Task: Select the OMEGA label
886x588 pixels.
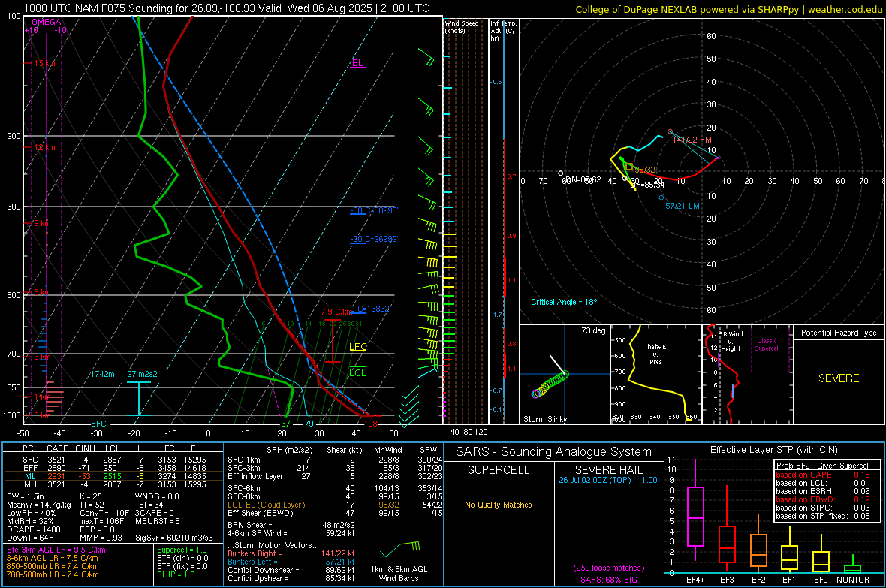Action: click(x=47, y=22)
